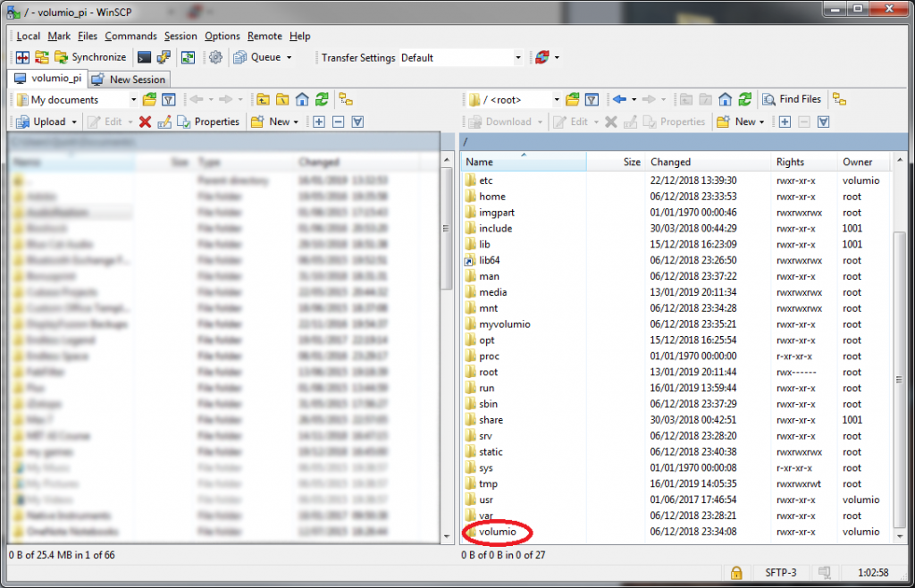
Task: Open the Session menu
Action: (x=180, y=36)
